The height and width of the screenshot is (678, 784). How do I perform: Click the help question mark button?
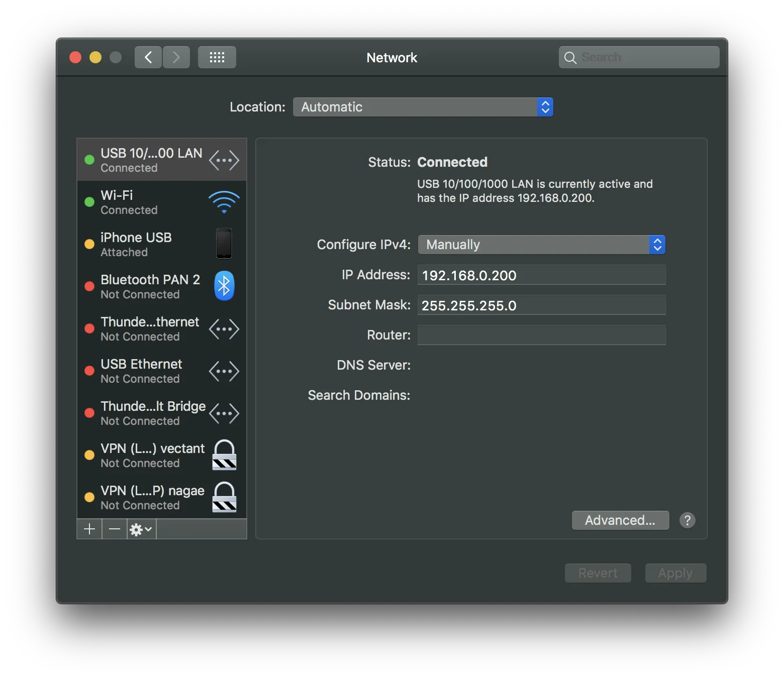[x=687, y=520]
